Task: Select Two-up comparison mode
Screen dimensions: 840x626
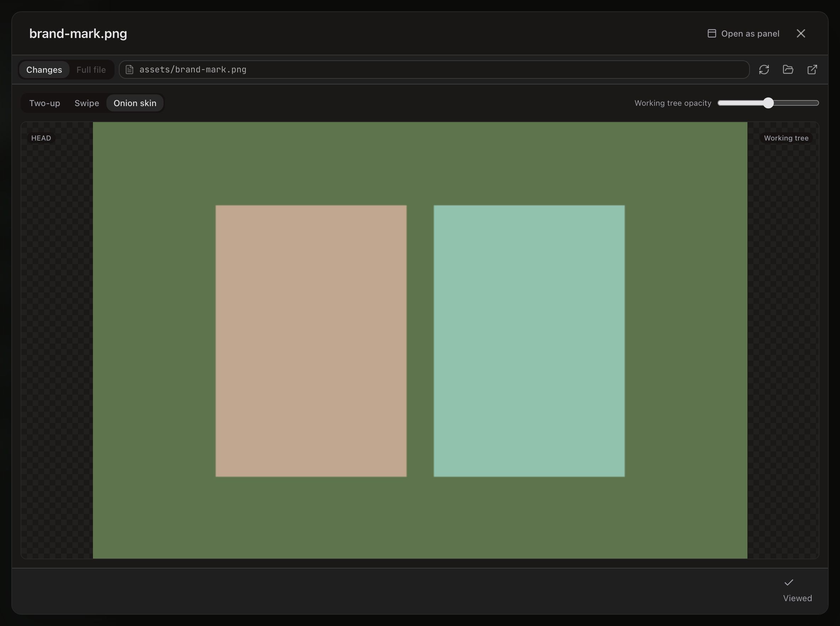Action: click(x=45, y=103)
